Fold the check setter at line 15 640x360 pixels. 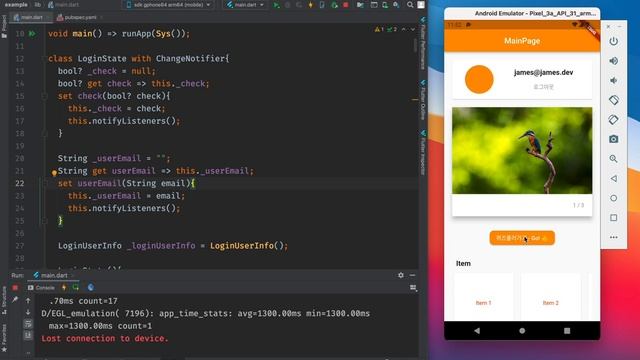[x=44, y=96]
